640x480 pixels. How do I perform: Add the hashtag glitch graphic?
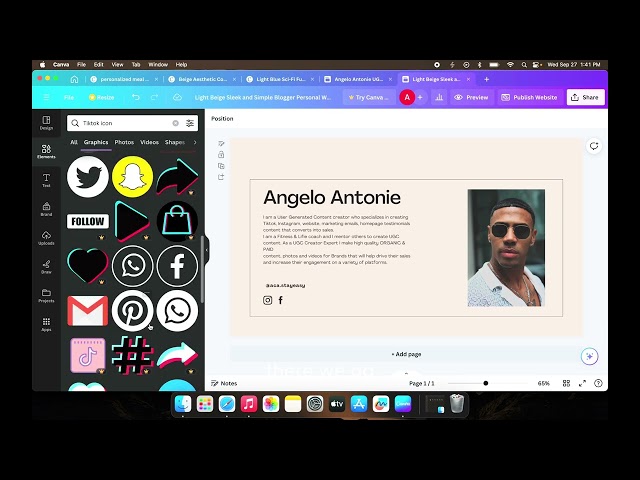point(132,355)
